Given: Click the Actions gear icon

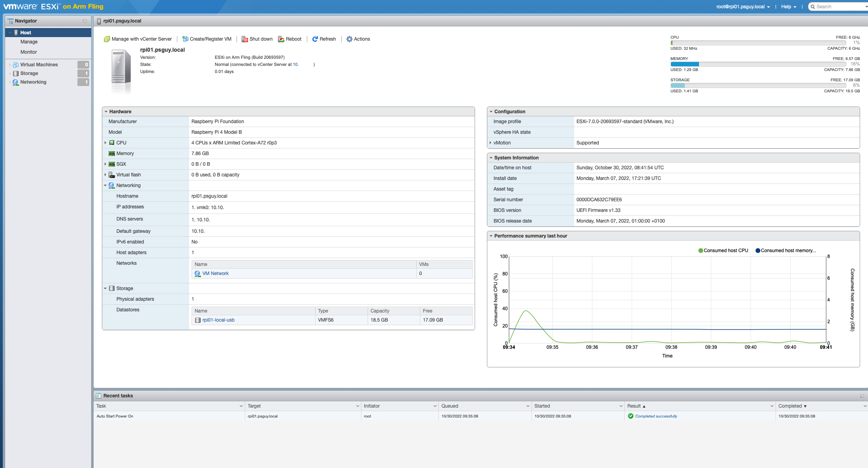Looking at the screenshot, I should click(349, 39).
